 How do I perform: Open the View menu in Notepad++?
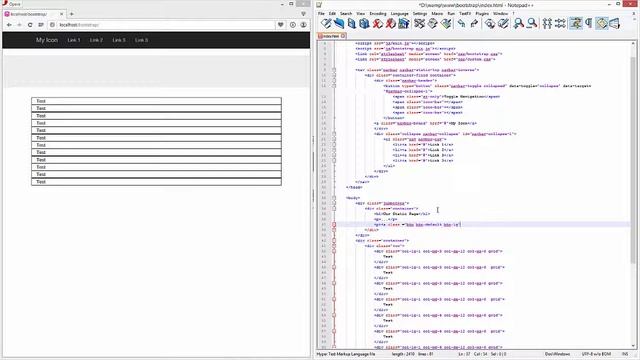click(360, 13)
